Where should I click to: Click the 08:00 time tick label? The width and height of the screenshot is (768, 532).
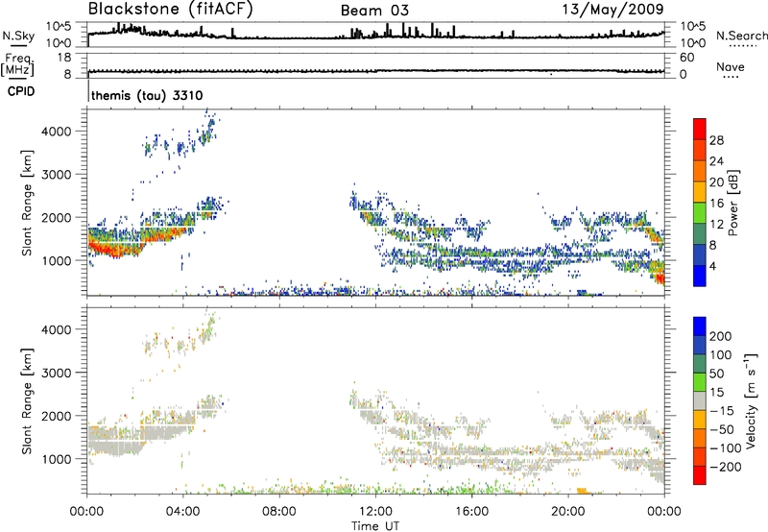click(279, 512)
